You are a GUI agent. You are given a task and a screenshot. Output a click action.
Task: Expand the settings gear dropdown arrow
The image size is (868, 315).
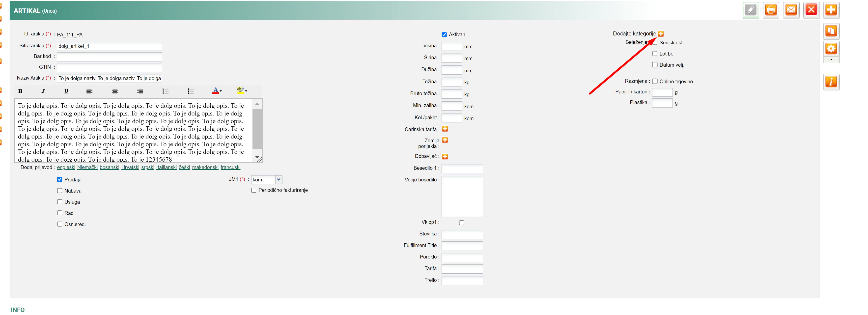click(x=831, y=60)
